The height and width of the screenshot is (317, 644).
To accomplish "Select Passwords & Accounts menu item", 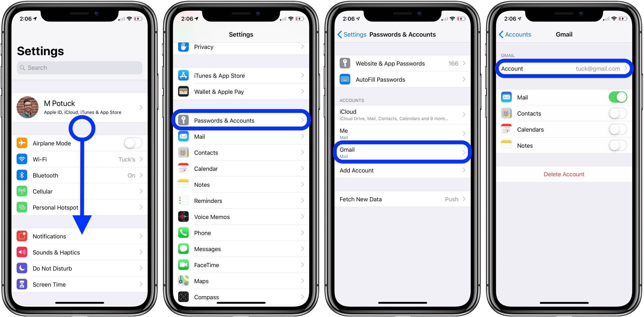I will [x=241, y=120].
